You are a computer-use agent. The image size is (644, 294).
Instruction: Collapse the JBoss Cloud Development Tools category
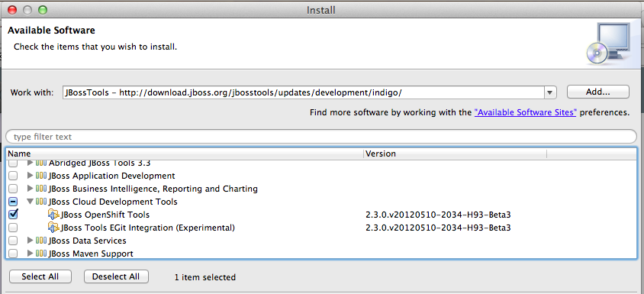pyautogui.click(x=30, y=202)
